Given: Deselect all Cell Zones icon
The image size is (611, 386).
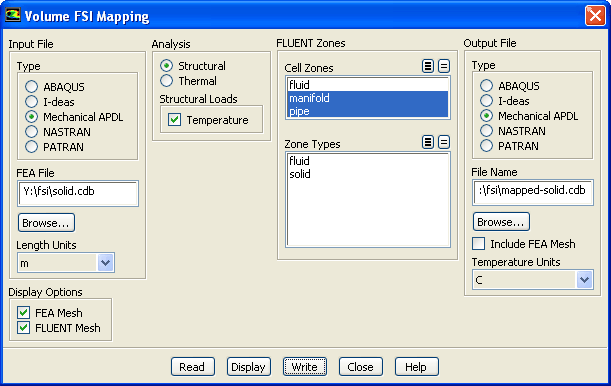Looking at the screenshot, I should tap(444, 66).
